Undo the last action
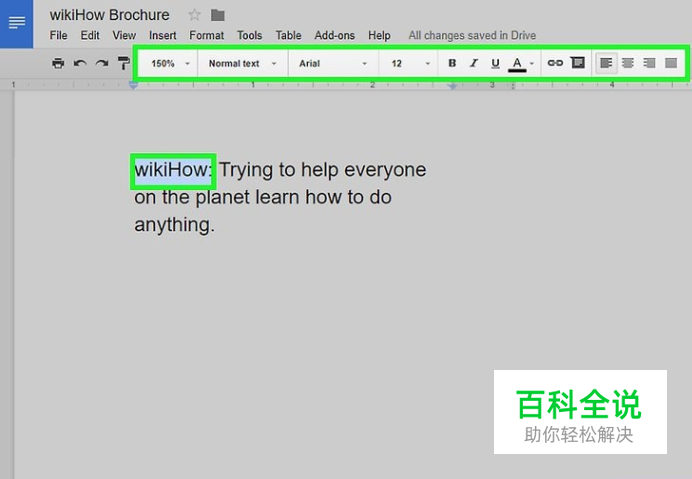 [80, 63]
